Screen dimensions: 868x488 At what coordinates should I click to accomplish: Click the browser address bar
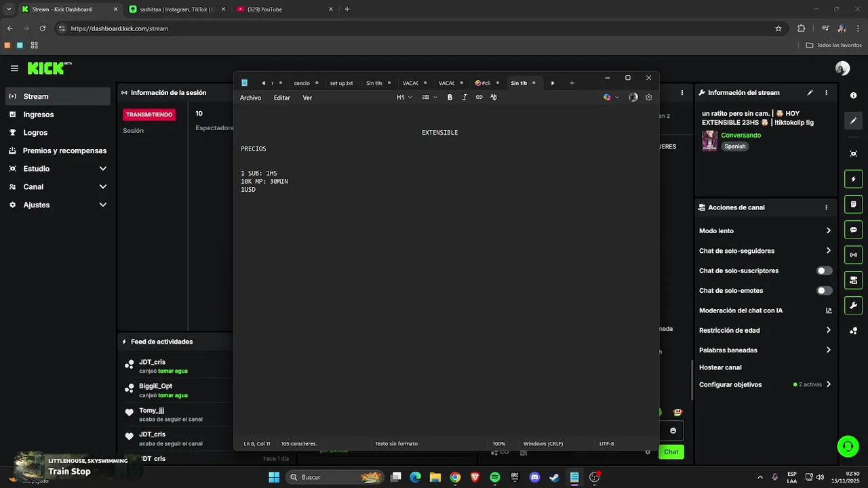pyautogui.click(x=420, y=28)
